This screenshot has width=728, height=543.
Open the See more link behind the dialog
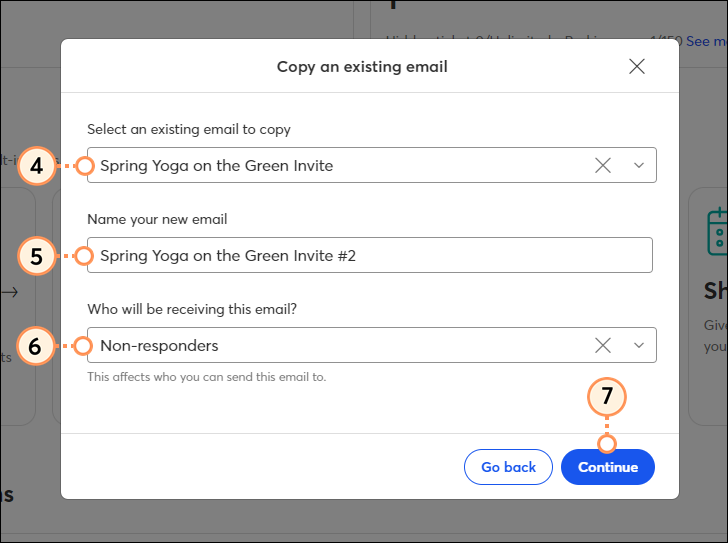click(707, 41)
